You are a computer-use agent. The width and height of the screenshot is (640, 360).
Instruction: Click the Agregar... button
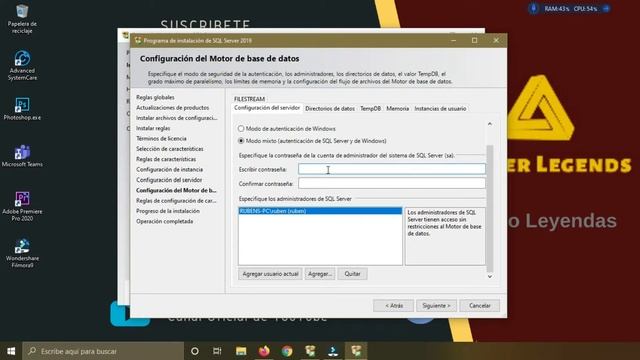coord(320,274)
